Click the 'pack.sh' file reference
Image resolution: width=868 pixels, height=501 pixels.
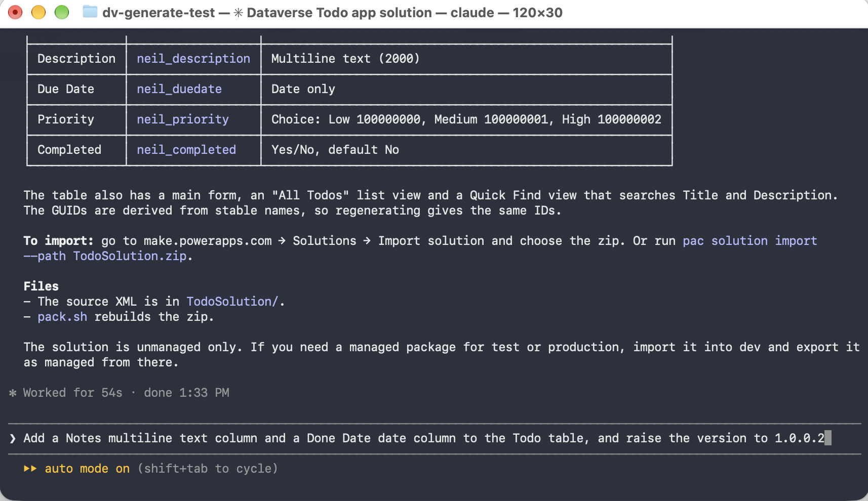pyautogui.click(x=62, y=317)
